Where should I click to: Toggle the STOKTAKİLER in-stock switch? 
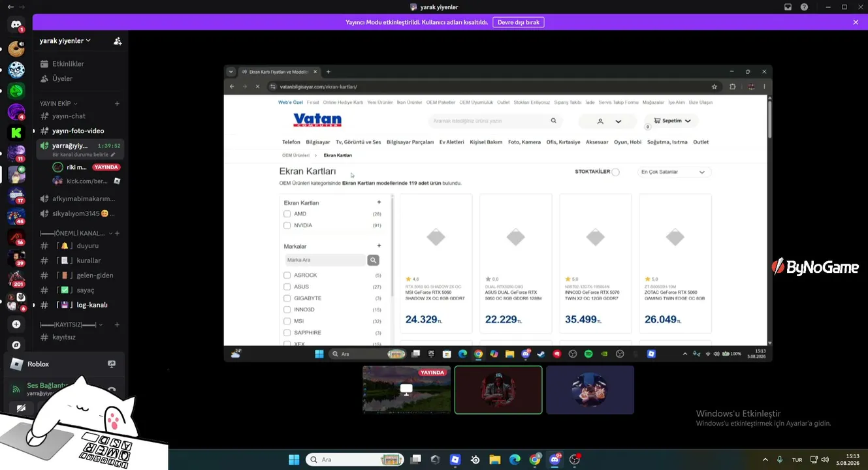[x=615, y=172]
